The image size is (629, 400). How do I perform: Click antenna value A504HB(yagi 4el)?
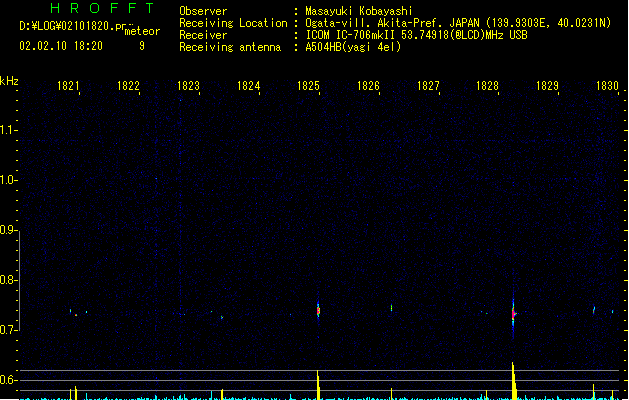point(353,47)
